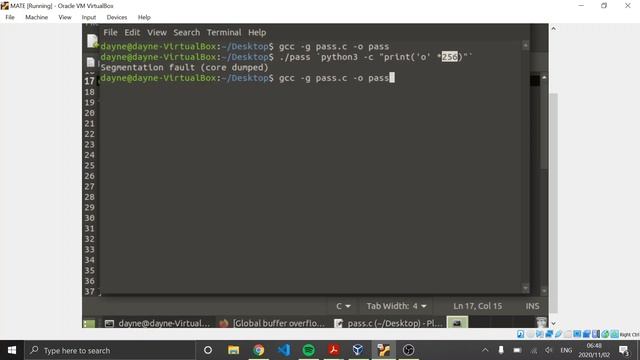Open Spotify from taskbar

pos(309,350)
